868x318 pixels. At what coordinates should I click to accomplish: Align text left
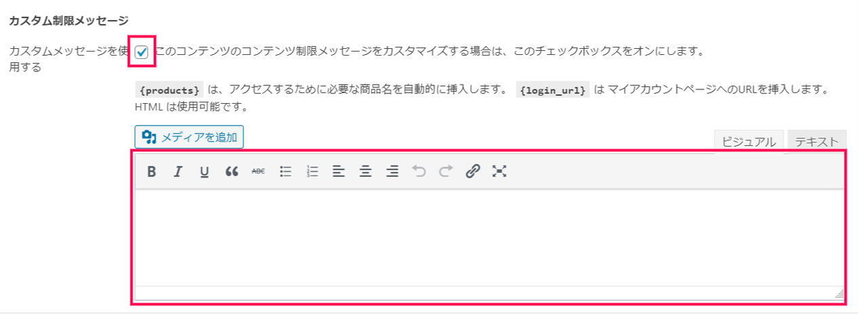(x=339, y=172)
